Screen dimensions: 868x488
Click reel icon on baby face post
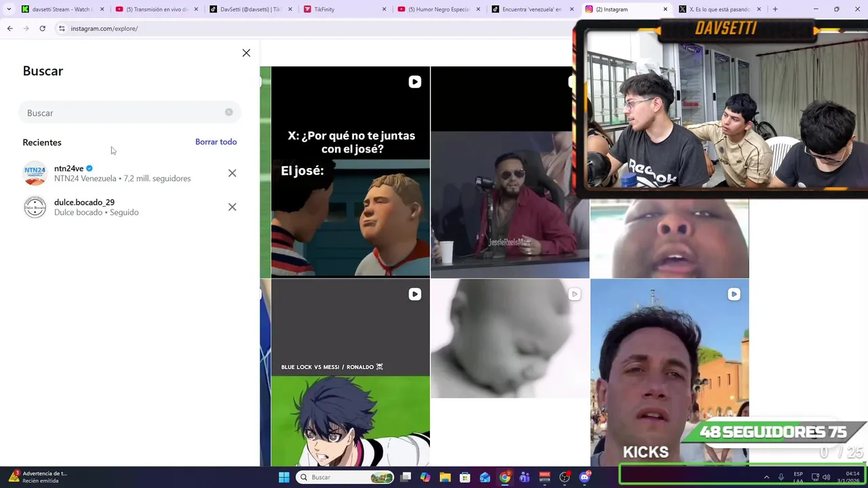[x=574, y=294]
